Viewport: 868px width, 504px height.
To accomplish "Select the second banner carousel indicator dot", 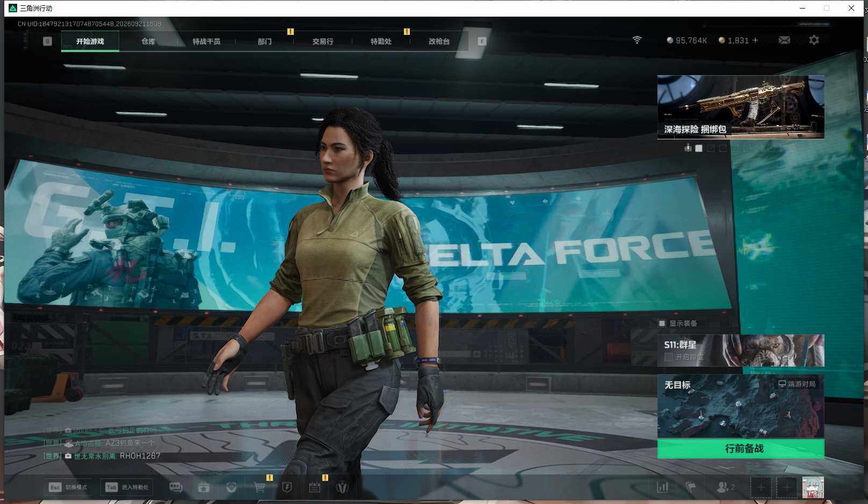I will click(699, 148).
